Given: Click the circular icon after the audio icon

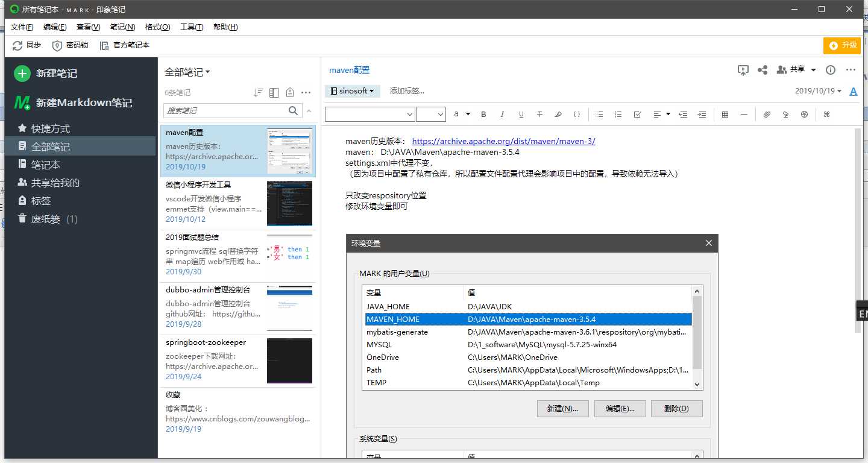Looking at the screenshot, I should tap(804, 115).
